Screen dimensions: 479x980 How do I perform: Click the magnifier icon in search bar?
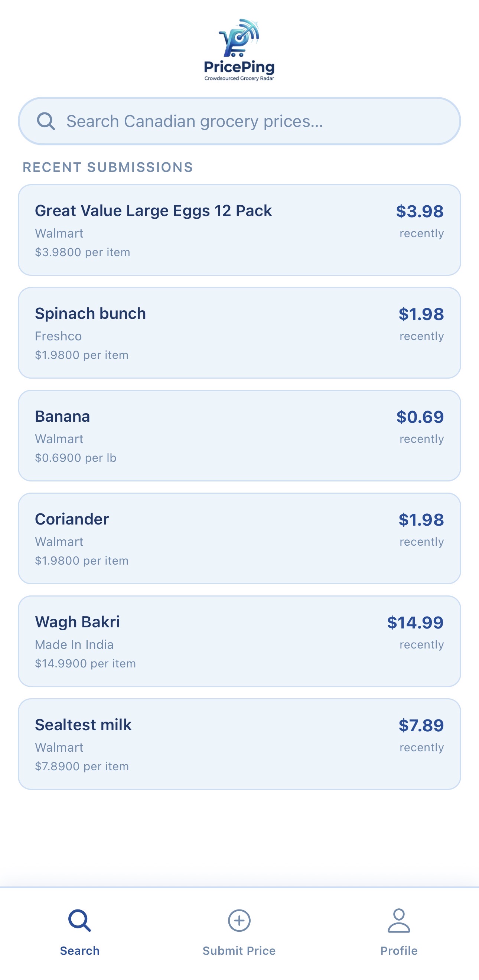pyautogui.click(x=46, y=121)
